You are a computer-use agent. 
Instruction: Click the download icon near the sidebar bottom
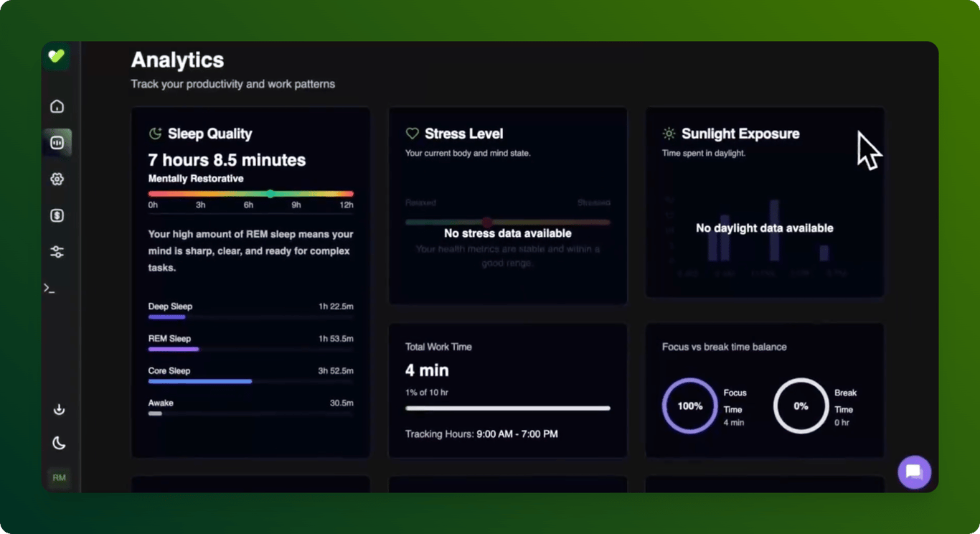(x=59, y=409)
